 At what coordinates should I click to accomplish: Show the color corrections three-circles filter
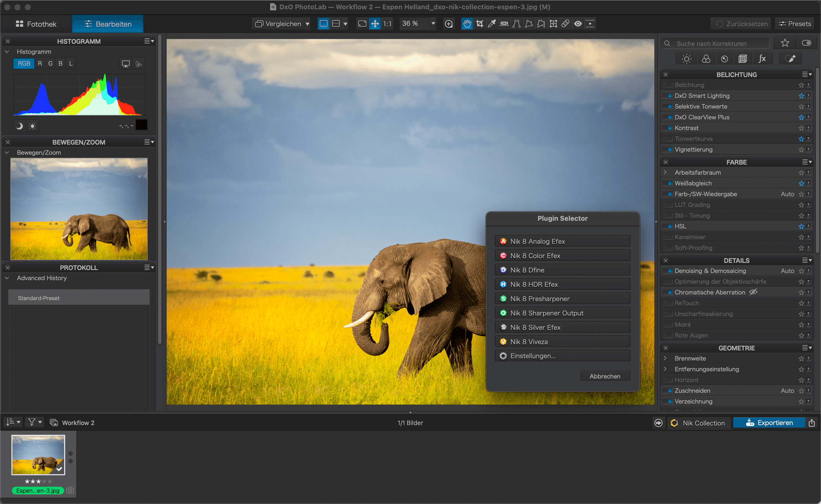click(706, 59)
